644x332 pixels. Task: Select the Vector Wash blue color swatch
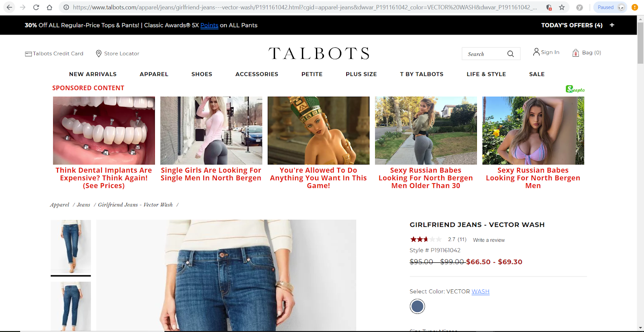417,307
